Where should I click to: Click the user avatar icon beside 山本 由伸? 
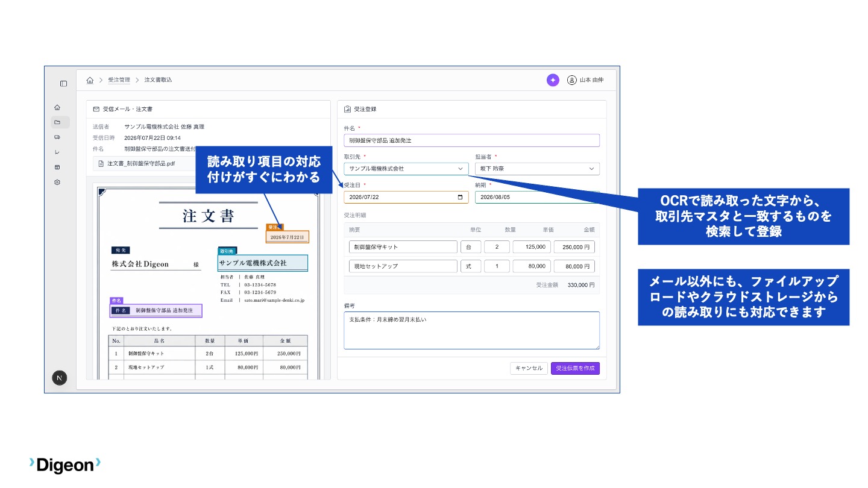click(571, 80)
